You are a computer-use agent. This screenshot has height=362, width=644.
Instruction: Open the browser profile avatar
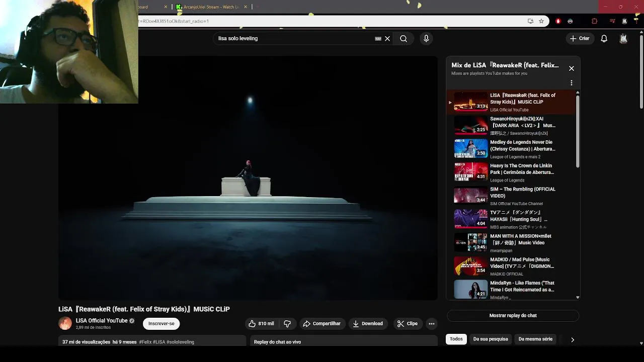pyautogui.click(x=624, y=21)
